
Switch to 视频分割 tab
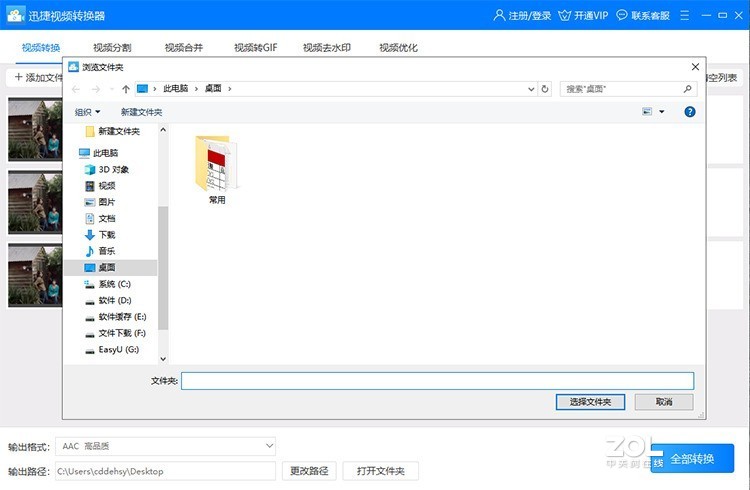(x=112, y=47)
